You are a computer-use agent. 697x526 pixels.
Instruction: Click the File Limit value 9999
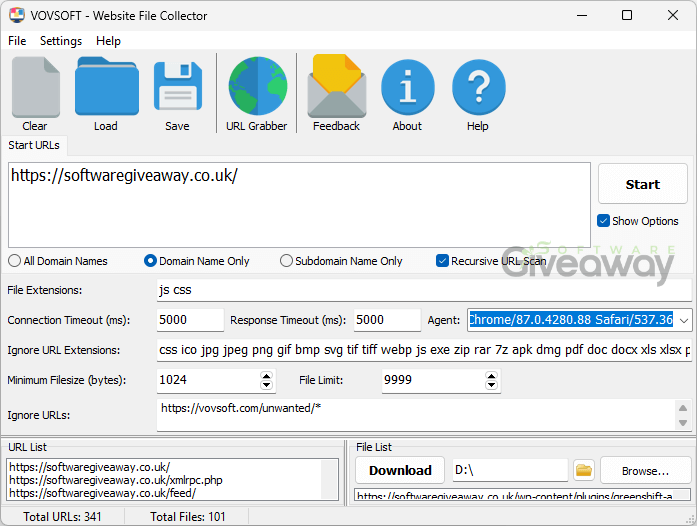click(x=398, y=380)
